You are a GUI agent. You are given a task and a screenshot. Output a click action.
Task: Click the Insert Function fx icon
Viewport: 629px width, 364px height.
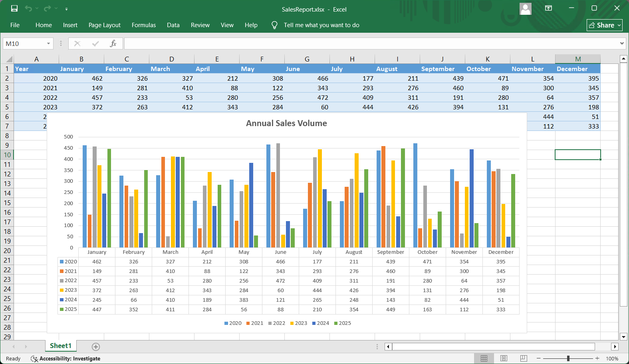[113, 44]
